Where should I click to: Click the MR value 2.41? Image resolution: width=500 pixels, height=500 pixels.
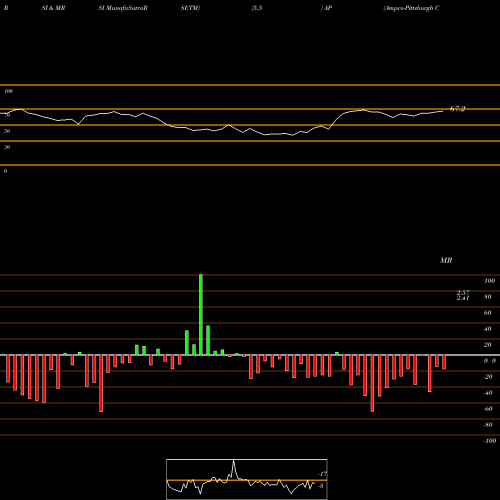coord(463,298)
